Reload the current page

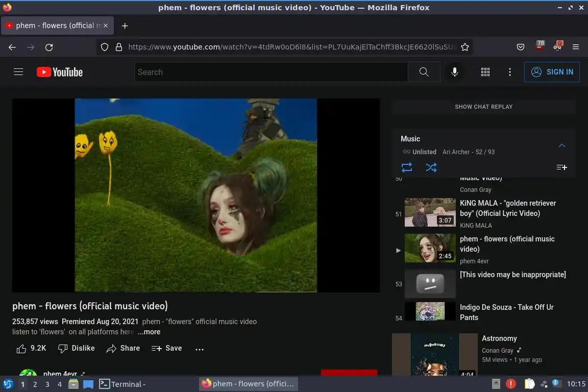[x=49, y=47]
